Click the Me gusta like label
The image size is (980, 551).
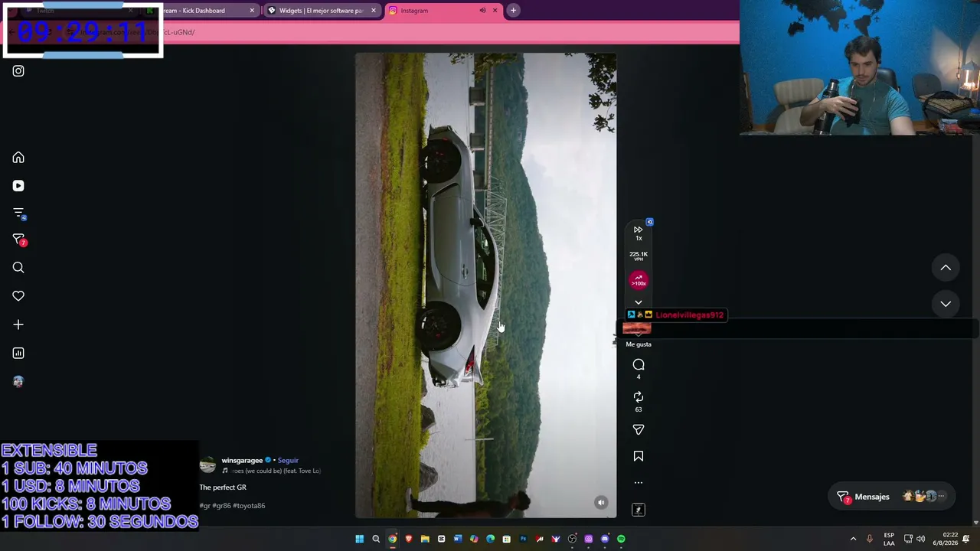click(639, 344)
